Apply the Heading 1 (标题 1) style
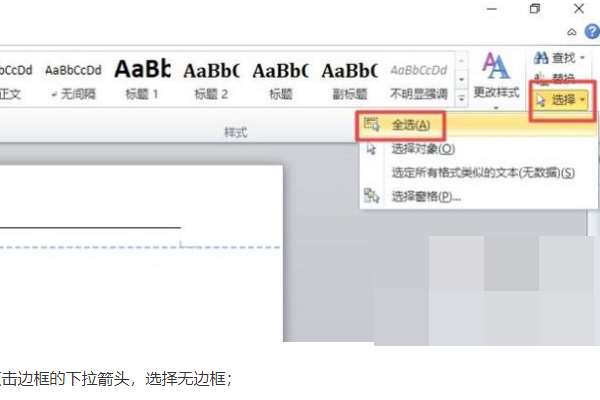This screenshot has height=400, width=600. (x=142, y=80)
